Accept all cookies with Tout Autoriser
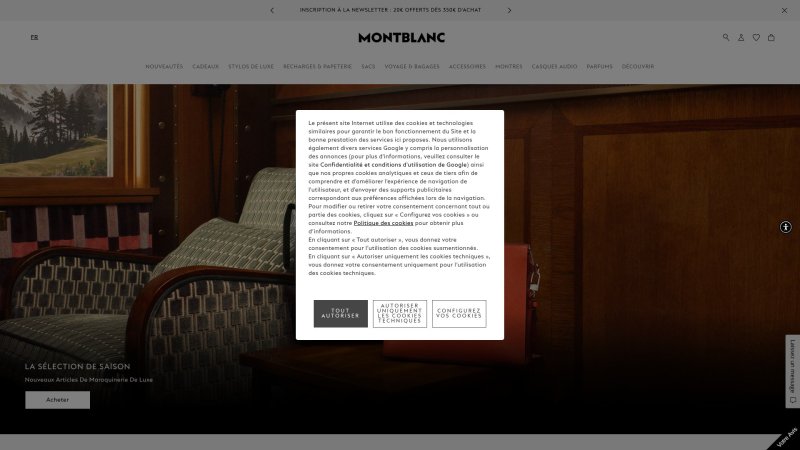 coord(340,313)
